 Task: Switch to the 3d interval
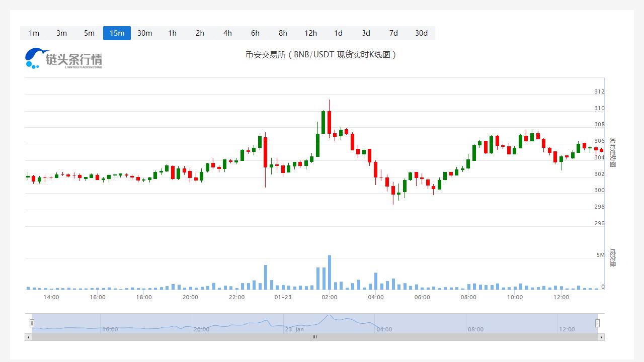[366, 33]
